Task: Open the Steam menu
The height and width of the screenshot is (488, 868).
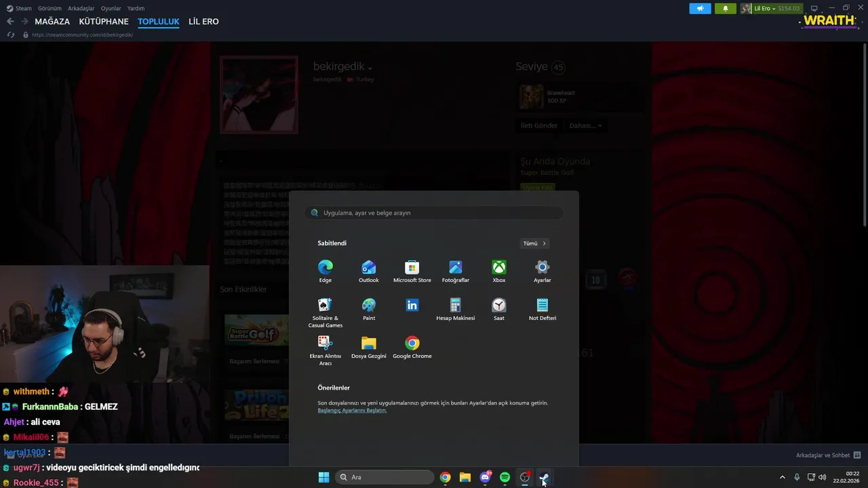Action: point(19,8)
